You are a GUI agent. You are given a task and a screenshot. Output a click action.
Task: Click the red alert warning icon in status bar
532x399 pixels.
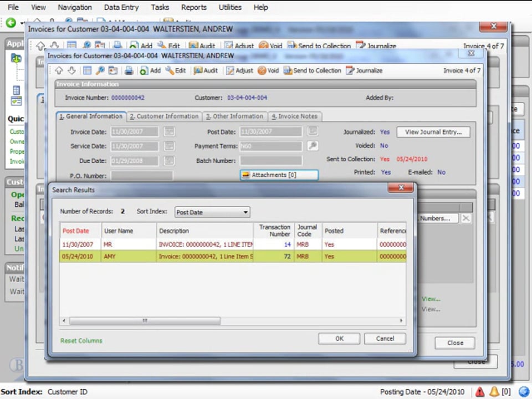click(x=480, y=392)
